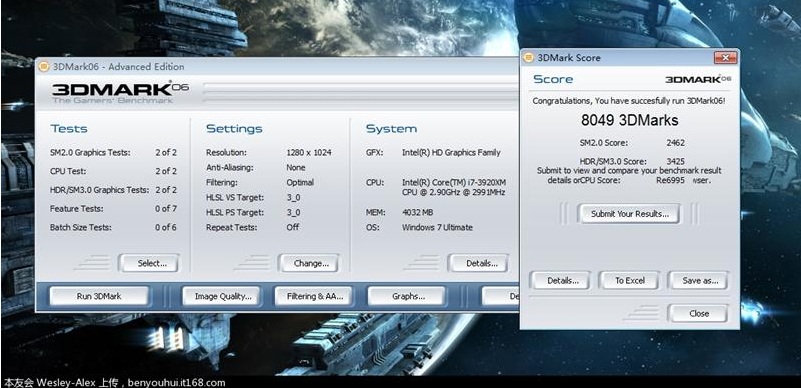Screen dimensions: 801x389
Task: Close the 3DMark Score window with red X
Action: point(724,58)
